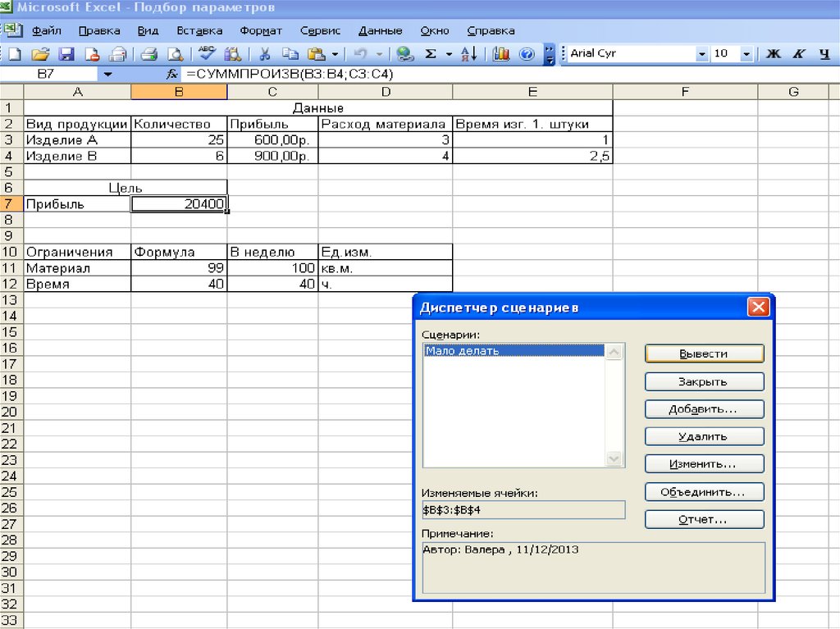Expand the Name Box dropdown arrow
840x629 pixels.
click(x=107, y=74)
